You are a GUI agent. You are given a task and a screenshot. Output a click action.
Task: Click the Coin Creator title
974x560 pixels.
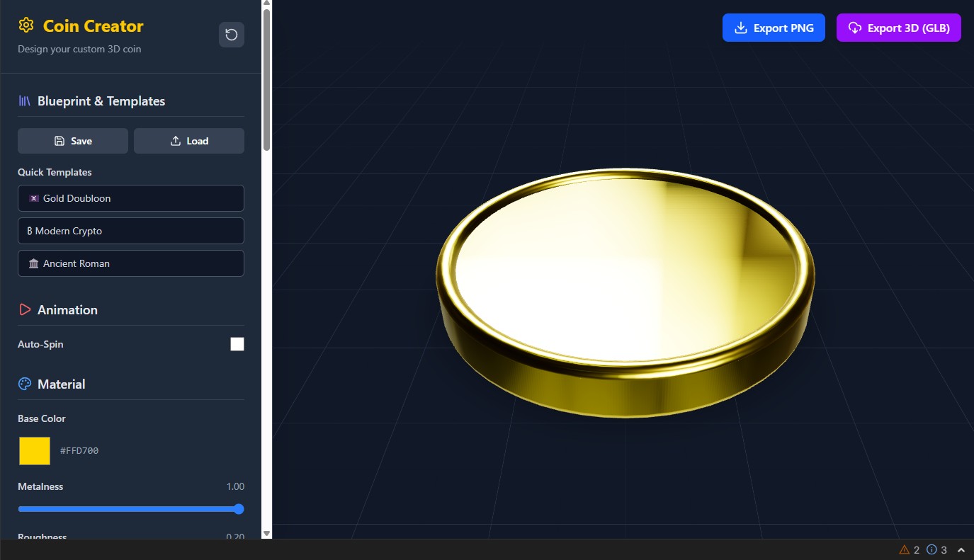point(94,26)
